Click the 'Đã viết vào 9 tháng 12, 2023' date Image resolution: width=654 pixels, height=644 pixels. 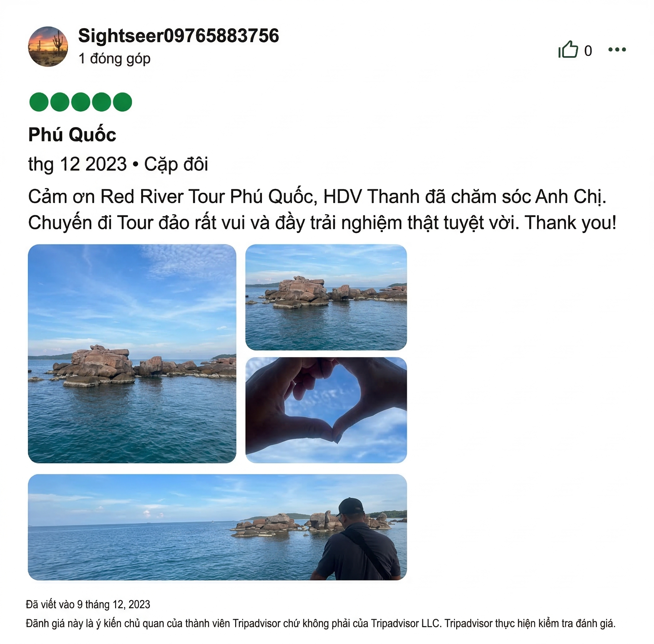point(88,604)
